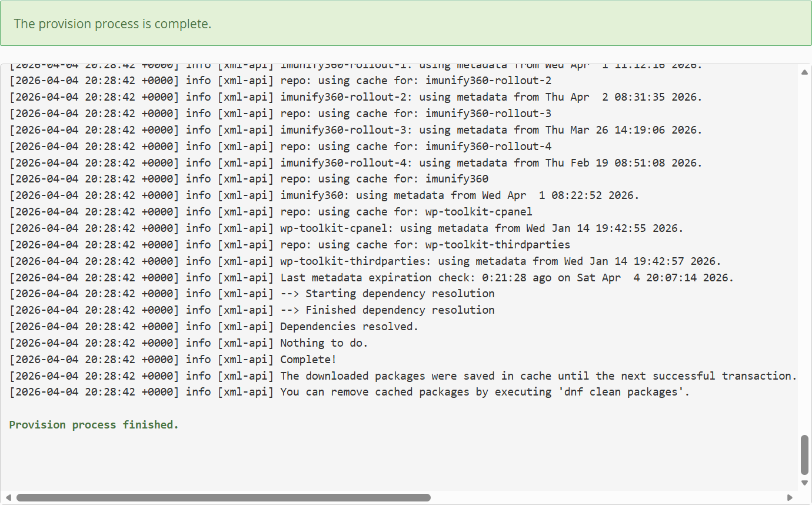
Task: Click empty vertical scrollbar track above thumb
Action: (804, 253)
